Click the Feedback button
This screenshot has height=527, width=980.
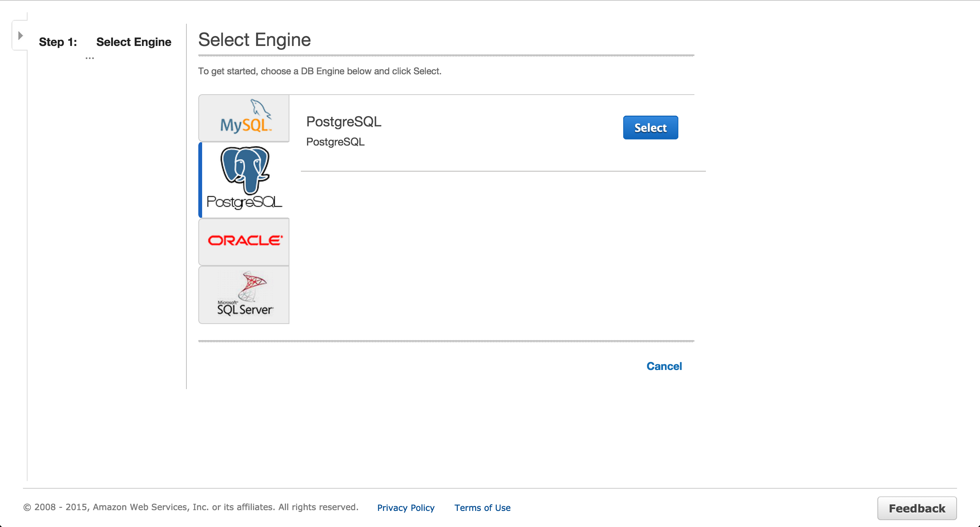[x=916, y=508]
